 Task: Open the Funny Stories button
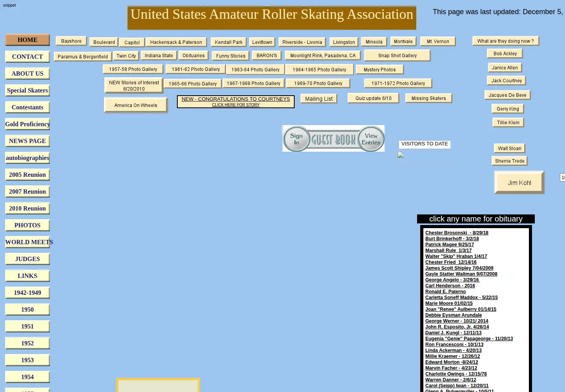pyautogui.click(x=231, y=56)
